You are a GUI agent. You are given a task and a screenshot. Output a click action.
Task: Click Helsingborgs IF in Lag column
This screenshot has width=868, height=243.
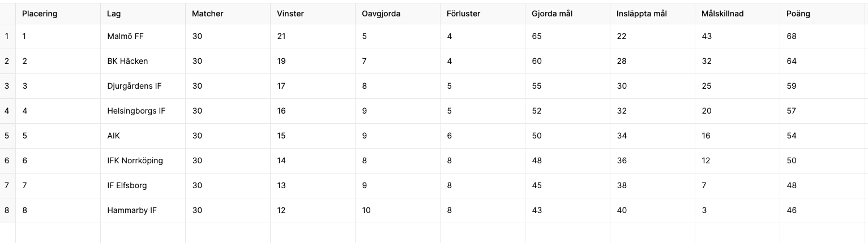click(x=143, y=111)
